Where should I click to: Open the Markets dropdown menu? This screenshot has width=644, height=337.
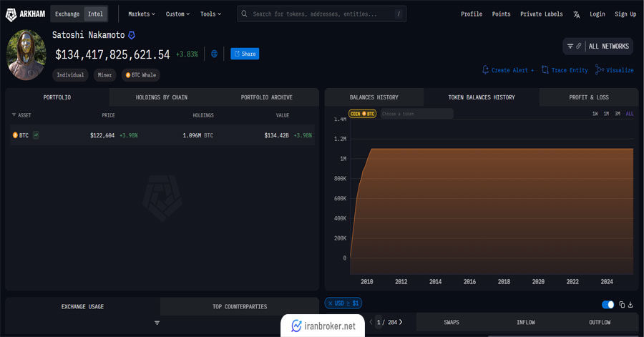coord(142,14)
